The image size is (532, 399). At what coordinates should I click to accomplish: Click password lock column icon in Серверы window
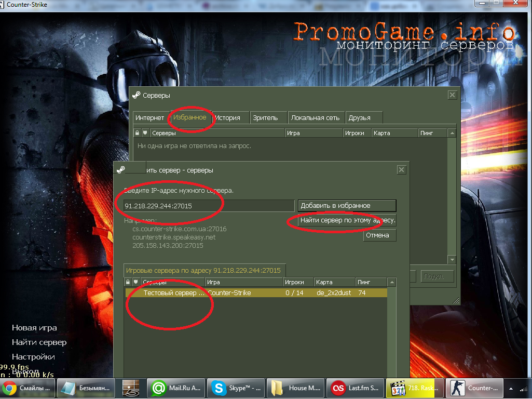click(137, 133)
